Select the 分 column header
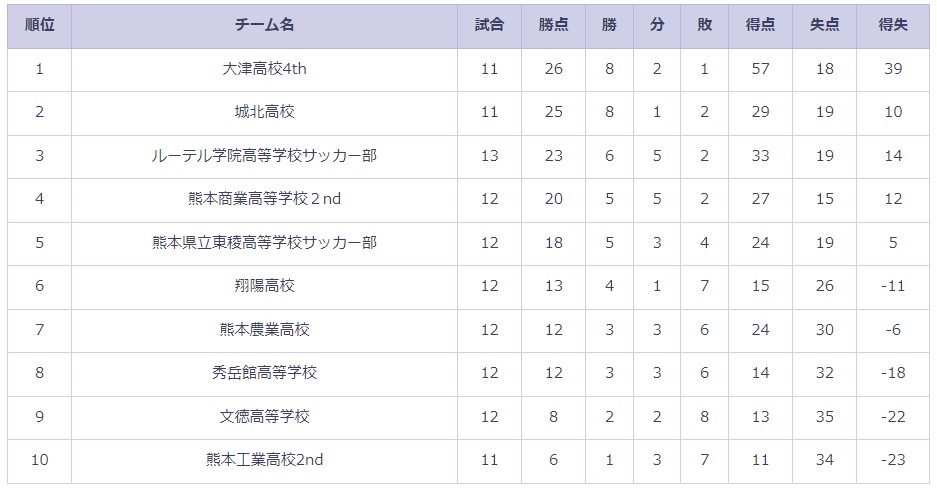Image resolution: width=937 pixels, height=490 pixels. (x=657, y=25)
